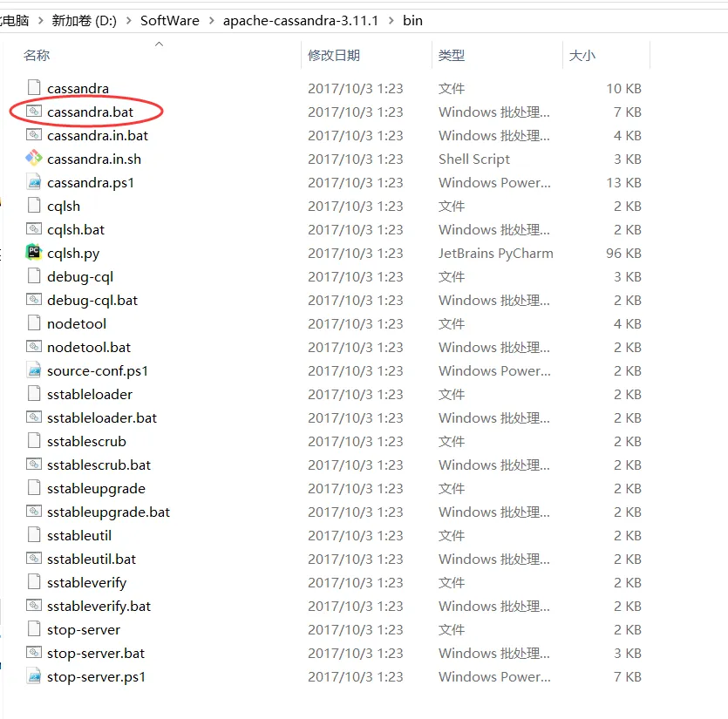Click the sstableverify.bat batch icon
The height and width of the screenshot is (719, 728).
click(x=34, y=606)
